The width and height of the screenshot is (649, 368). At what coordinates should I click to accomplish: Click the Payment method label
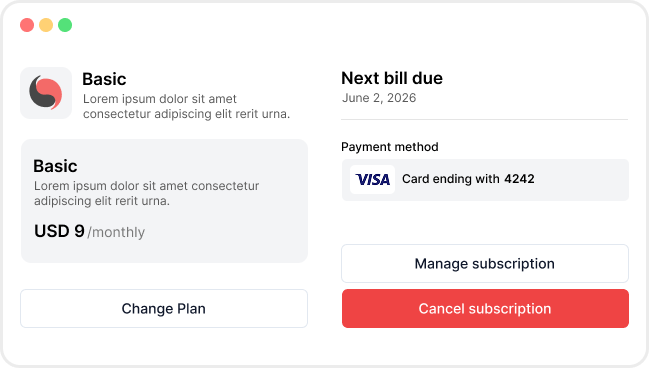(x=389, y=147)
